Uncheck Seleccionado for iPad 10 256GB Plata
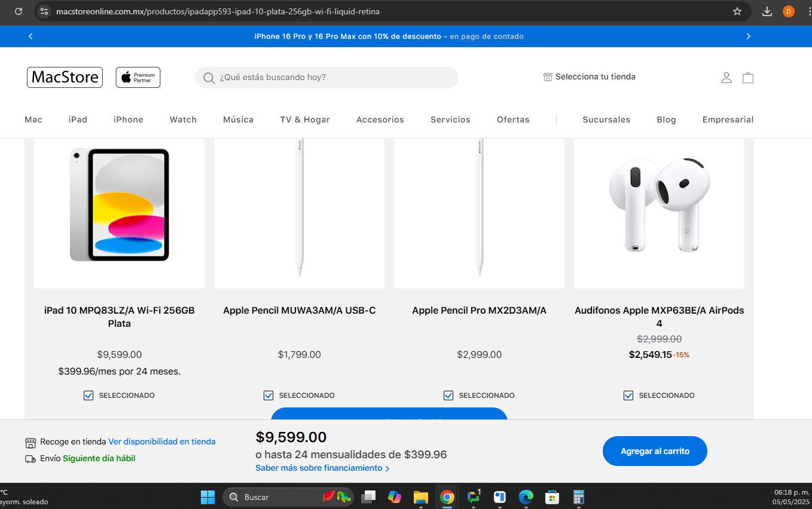 [88, 395]
